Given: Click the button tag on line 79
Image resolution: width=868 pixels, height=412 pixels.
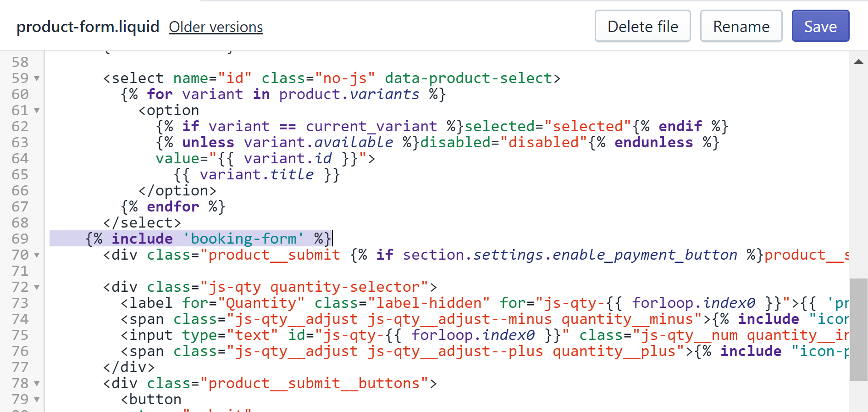Looking at the screenshot, I should click(151, 399).
